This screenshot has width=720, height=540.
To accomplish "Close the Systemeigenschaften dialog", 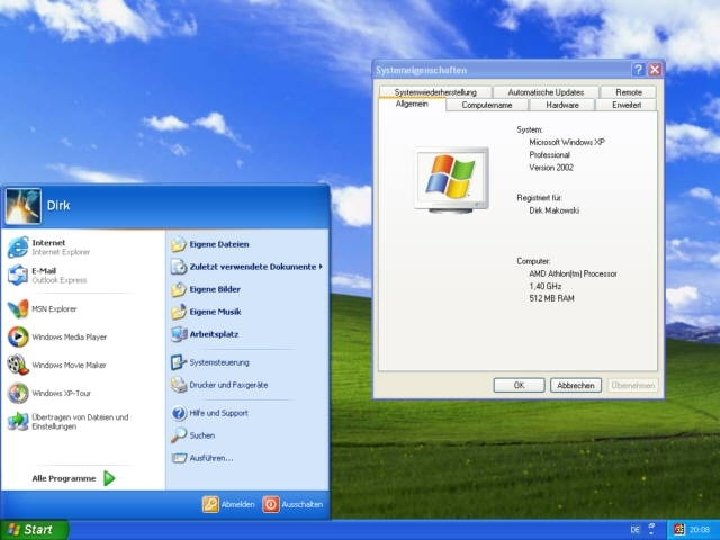I will tap(654, 69).
